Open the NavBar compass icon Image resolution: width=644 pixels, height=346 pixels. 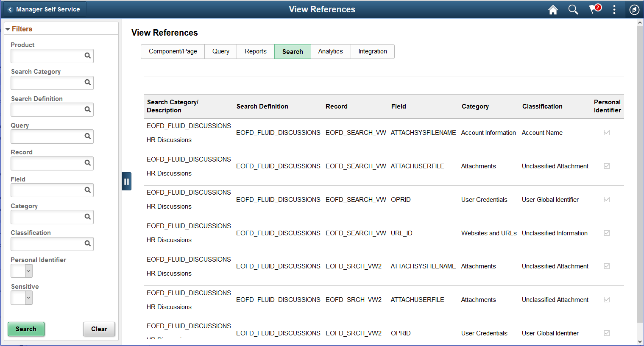coord(634,9)
